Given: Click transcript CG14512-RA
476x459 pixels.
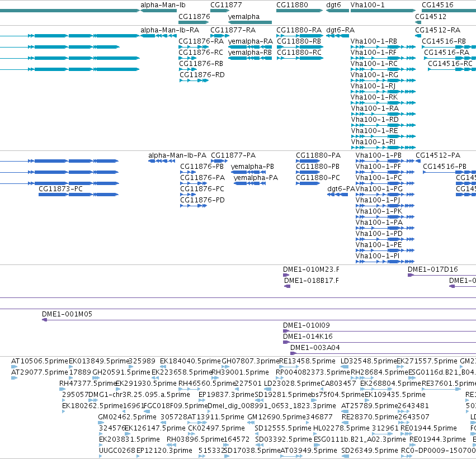Looking at the screenshot, I should pyautogui.click(x=437, y=30).
